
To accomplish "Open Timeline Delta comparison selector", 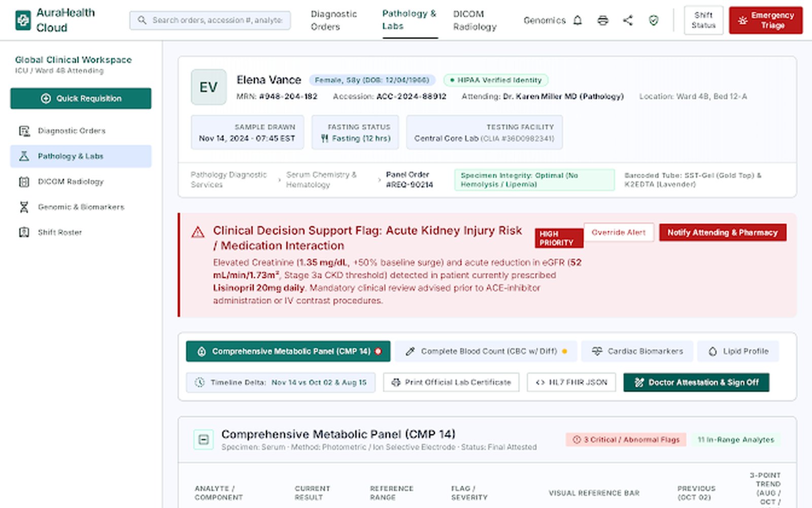I will tap(281, 383).
